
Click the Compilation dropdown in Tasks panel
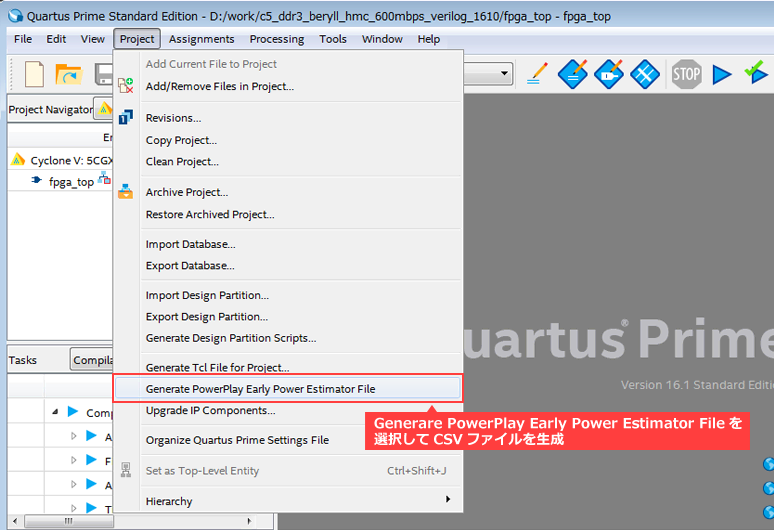(x=92, y=360)
